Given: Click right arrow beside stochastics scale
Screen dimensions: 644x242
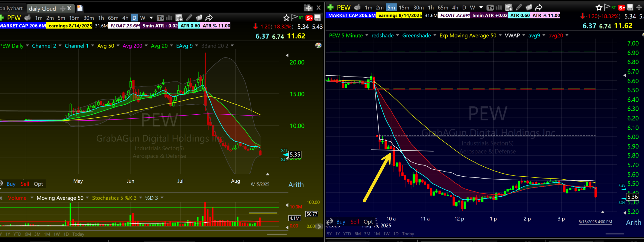Looking at the screenshot, I should 319,226.
